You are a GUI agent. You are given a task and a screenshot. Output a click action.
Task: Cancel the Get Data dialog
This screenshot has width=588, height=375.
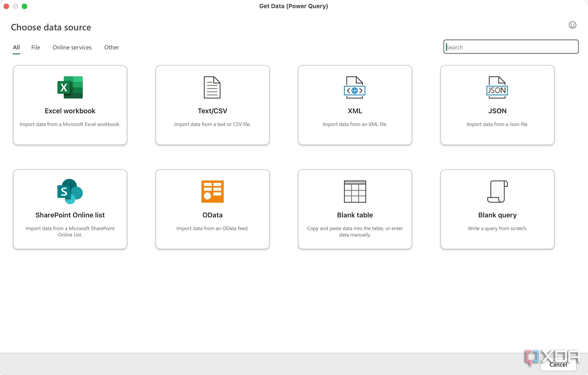click(x=558, y=365)
